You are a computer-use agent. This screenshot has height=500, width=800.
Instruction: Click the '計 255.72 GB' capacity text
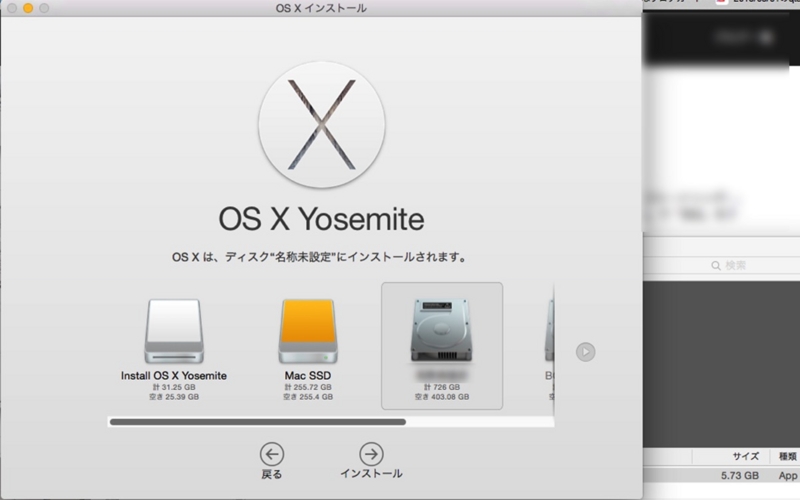[308, 387]
